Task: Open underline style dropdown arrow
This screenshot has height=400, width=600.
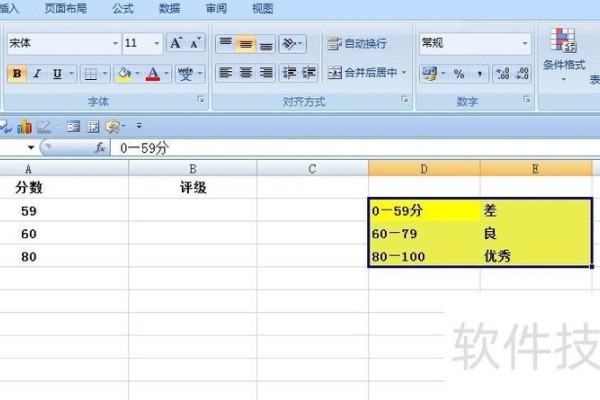Action: coord(72,73)
